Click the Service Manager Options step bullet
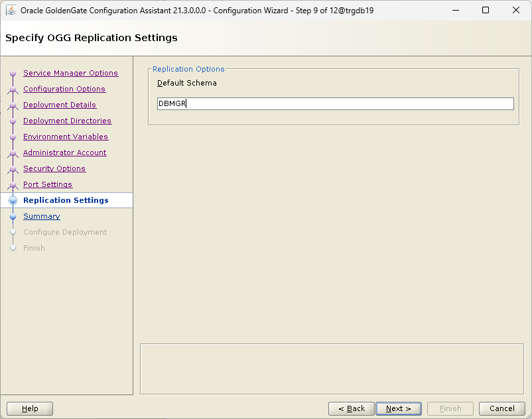Screen dimensions: 532x419 pyautogui.click(x=13, y=73)
